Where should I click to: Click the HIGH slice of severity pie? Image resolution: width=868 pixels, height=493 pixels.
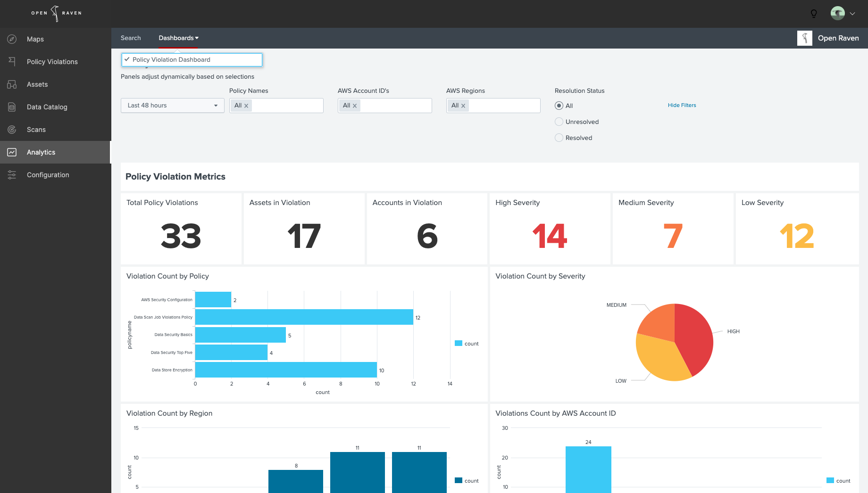click(x=694, y=337)
